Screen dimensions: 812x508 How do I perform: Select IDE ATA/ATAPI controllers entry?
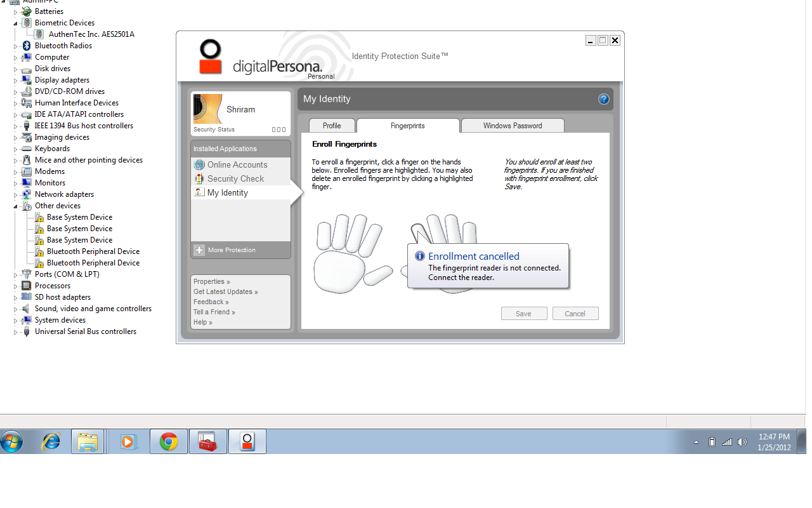[x=79, y=114]
